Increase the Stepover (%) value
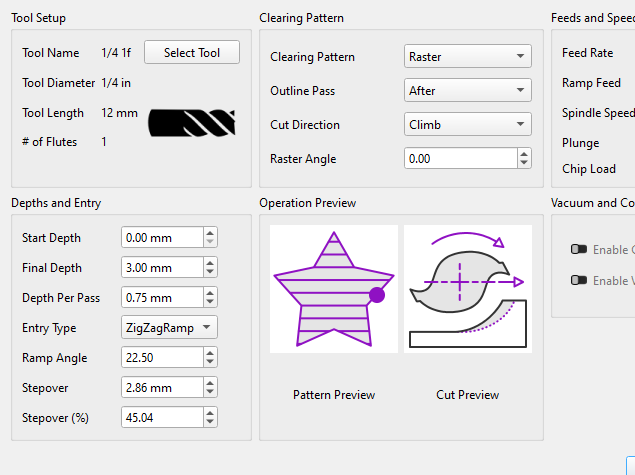 tap(209, 414)
